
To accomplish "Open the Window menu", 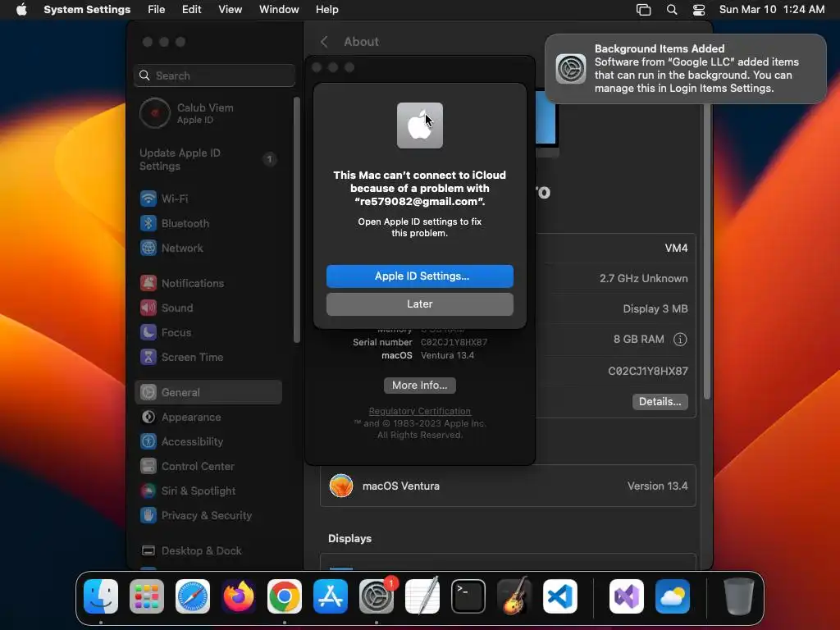I will point(279,10).
